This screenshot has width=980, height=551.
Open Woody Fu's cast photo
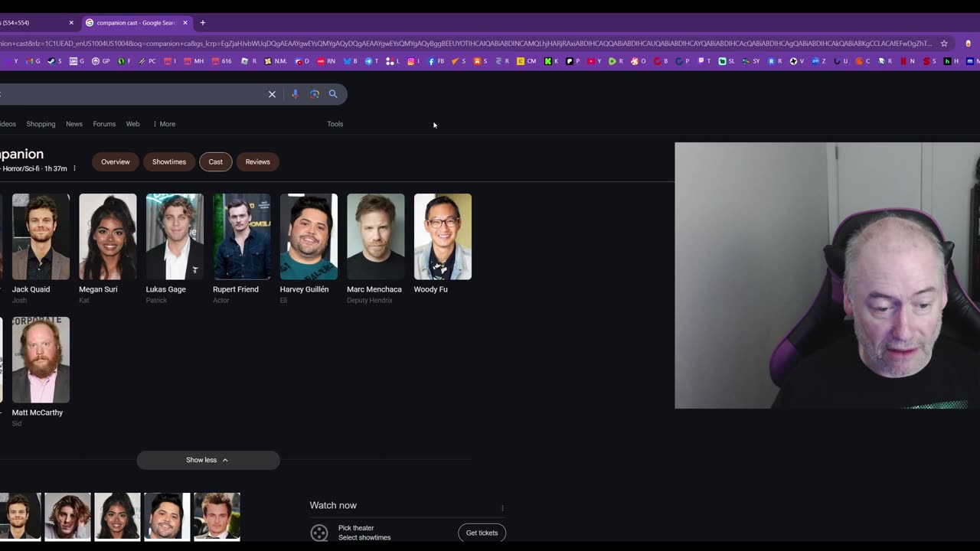click(443, 236)
